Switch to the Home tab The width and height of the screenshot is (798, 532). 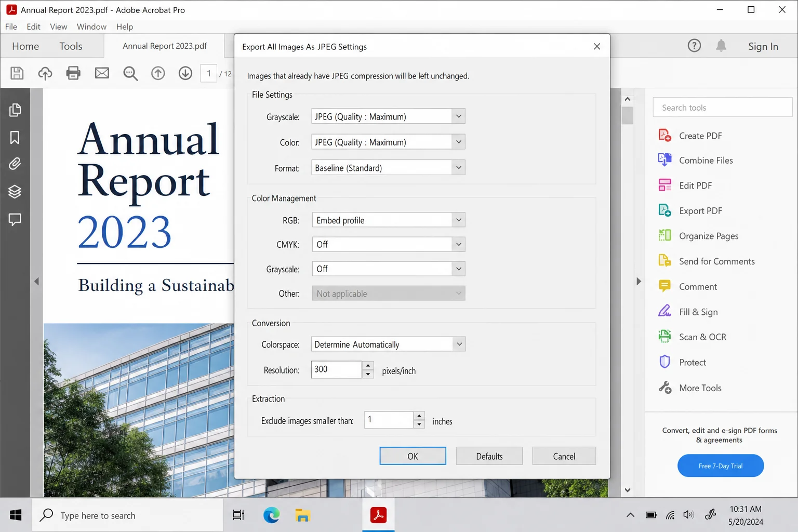25,46
